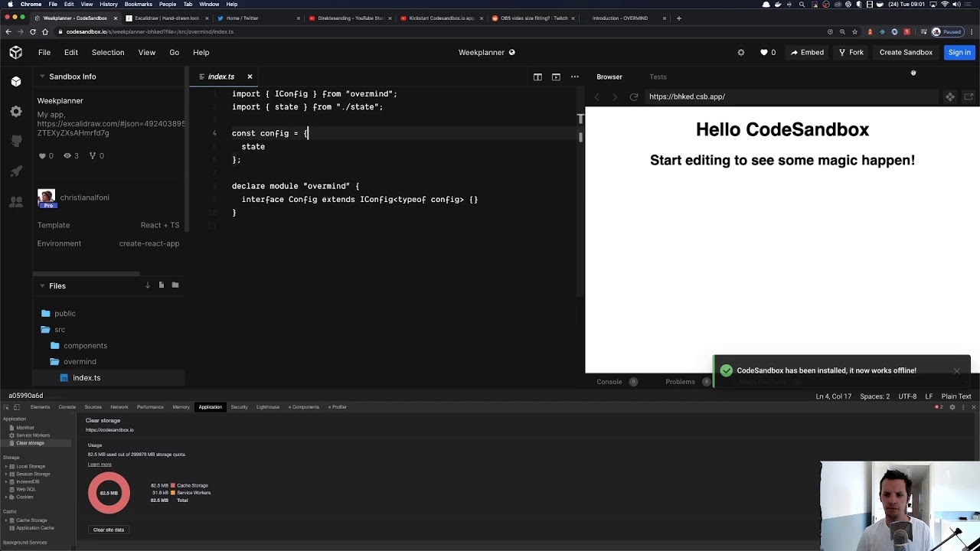Open editor more options ellipsis
The image size is (980, 551).
click(x=575, y=77)
